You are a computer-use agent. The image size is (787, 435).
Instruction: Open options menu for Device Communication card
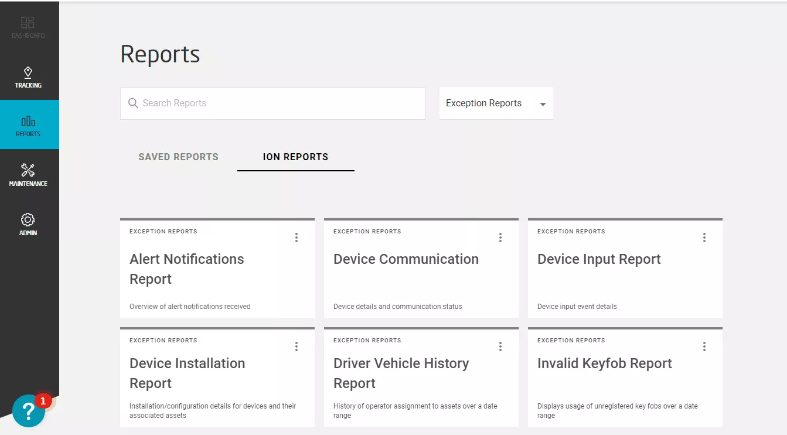(500, 237)
